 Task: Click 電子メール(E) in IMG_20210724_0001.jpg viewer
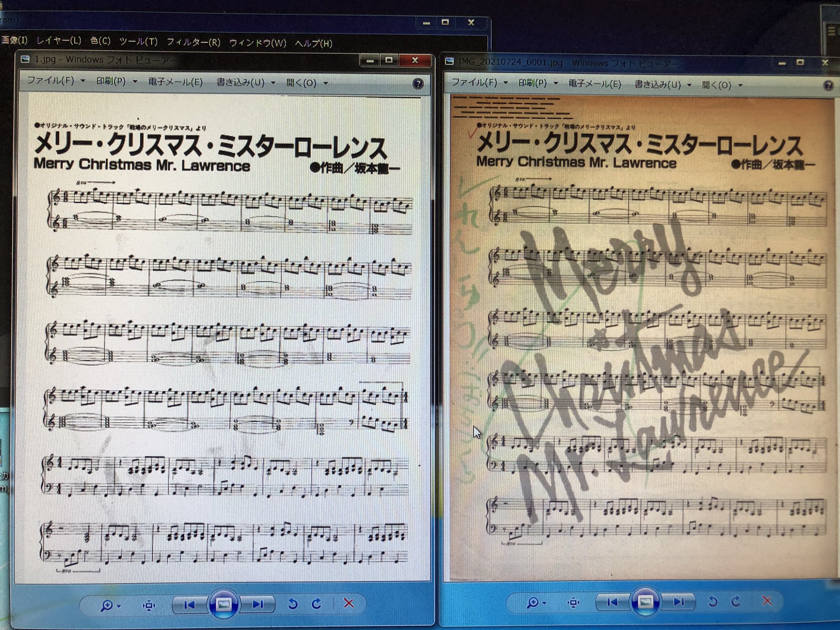pyautogui.click(x=595, y=84)
